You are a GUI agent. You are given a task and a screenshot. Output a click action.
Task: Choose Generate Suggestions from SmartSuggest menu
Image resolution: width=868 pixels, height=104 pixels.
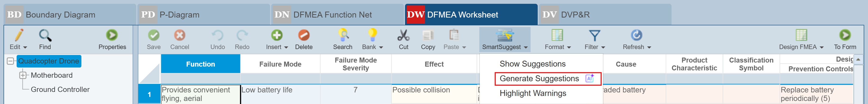pyautogui.click(x=539, y=79)
